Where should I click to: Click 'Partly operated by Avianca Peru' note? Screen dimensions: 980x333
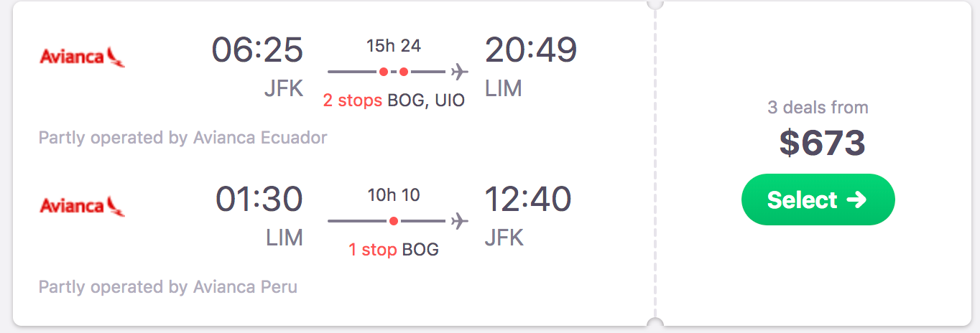tap(168, 287)
